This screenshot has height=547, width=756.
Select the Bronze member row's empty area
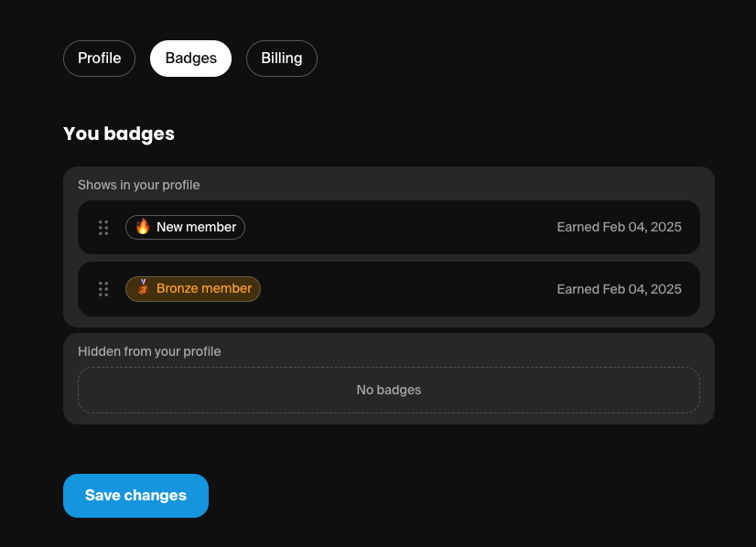point(409,289)
